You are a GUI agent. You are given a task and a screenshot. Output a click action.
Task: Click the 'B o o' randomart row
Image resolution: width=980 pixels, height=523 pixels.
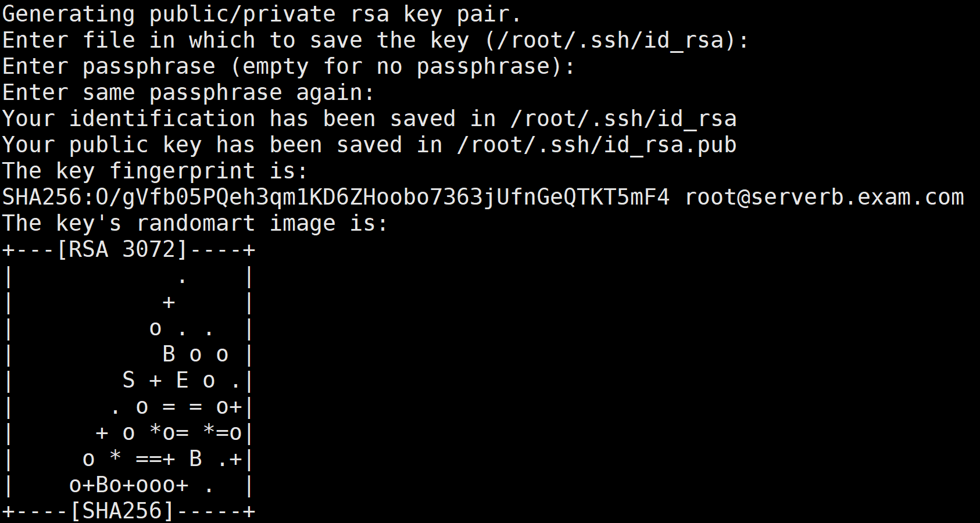coord(195,354)
